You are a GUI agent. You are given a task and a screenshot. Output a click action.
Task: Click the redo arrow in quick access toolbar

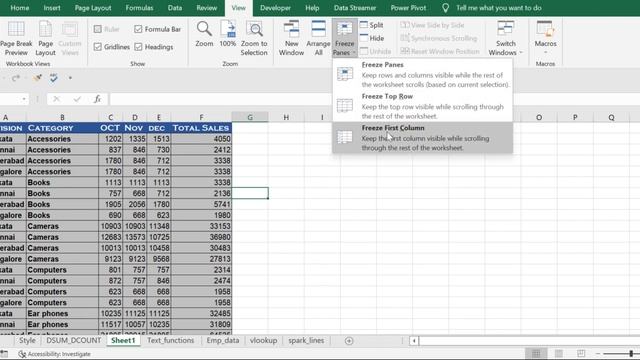[15, 78]
